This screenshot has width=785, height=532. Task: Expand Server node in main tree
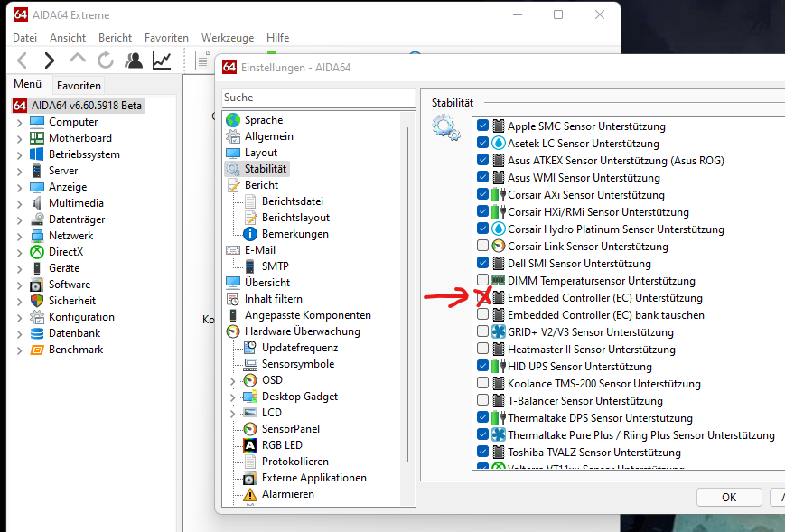pyautogui.click(x=20, y=171)
